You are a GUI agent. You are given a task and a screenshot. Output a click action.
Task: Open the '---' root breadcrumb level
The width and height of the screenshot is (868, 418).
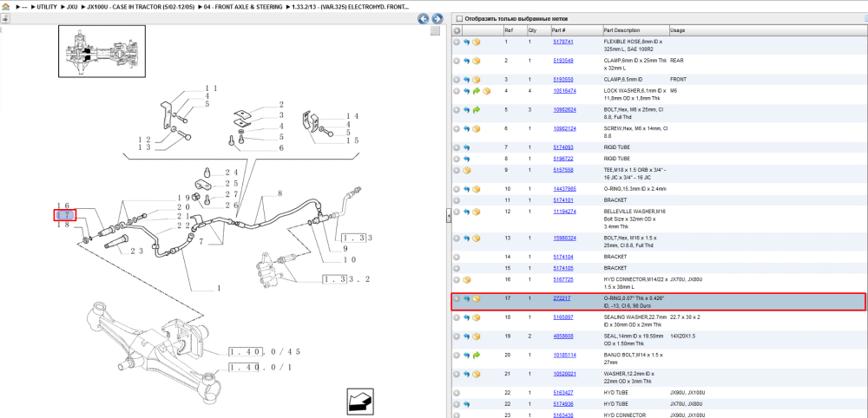pyautogui.click(x=24, y=7)
